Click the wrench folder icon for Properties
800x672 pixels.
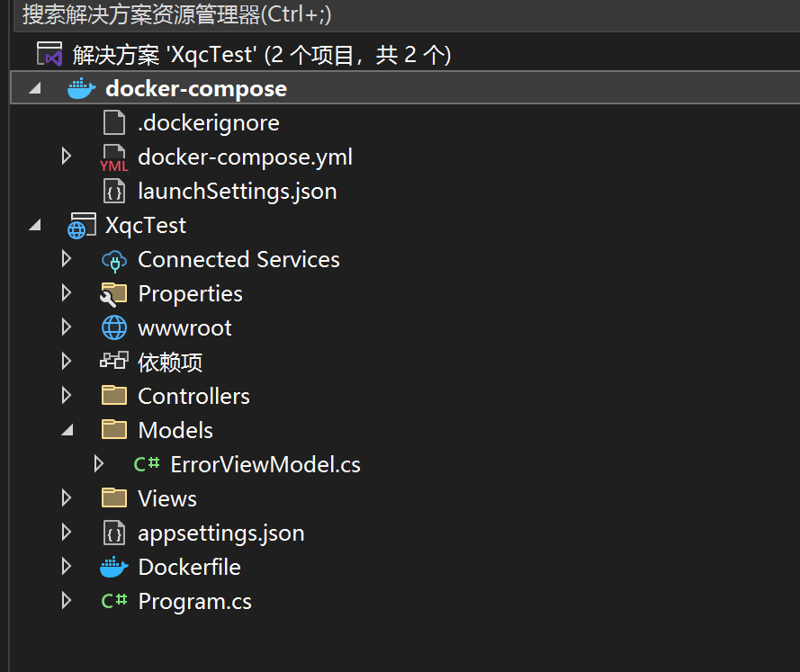tap(113, 295)
